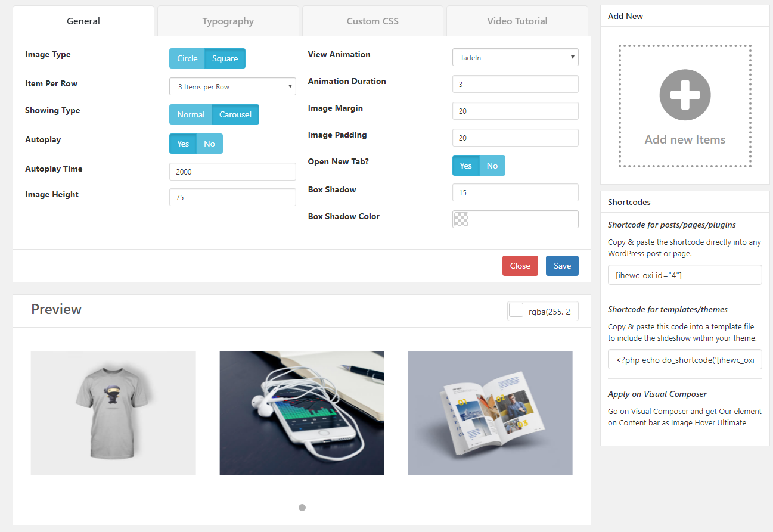Switch to the Typography tab

[228, 21]
